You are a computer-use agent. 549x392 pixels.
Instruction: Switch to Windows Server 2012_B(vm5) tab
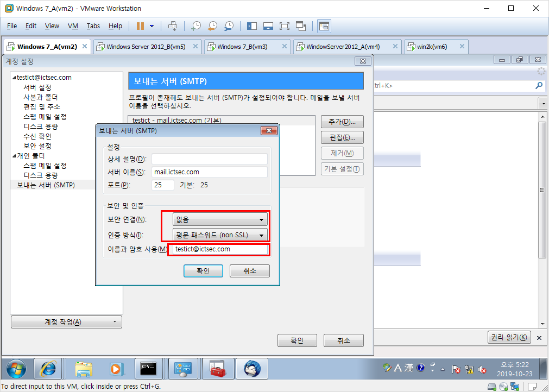(x=146, y=47)
